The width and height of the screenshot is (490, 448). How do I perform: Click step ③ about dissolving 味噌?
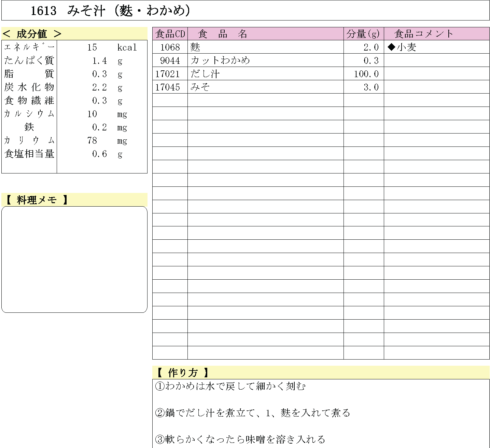(240, 439)
